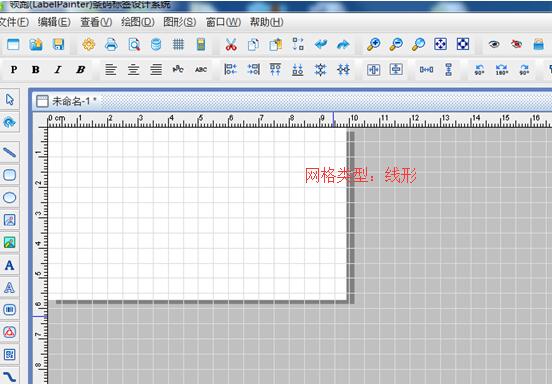The height and width of the screenshot is (385, 552).
Task: Select the arrow pointer tool
Action: (10, 100)
